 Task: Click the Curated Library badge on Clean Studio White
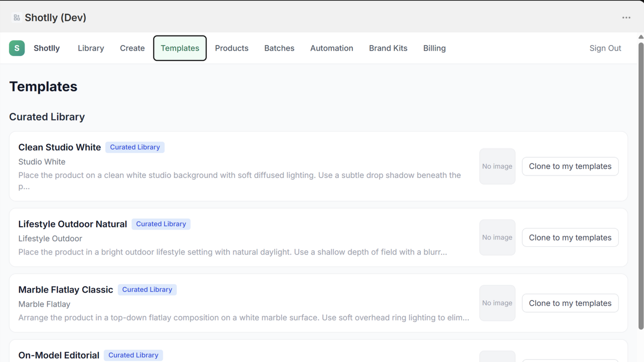pos(135,147)
